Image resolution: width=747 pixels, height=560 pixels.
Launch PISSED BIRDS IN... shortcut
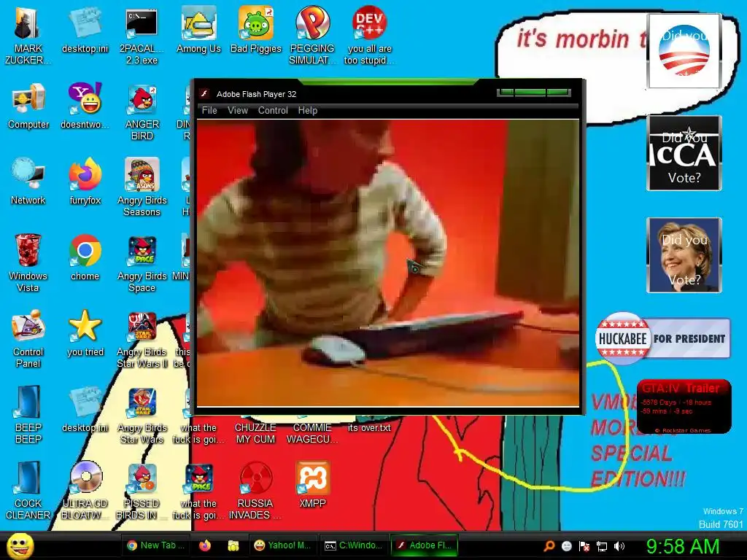(142, 491)
